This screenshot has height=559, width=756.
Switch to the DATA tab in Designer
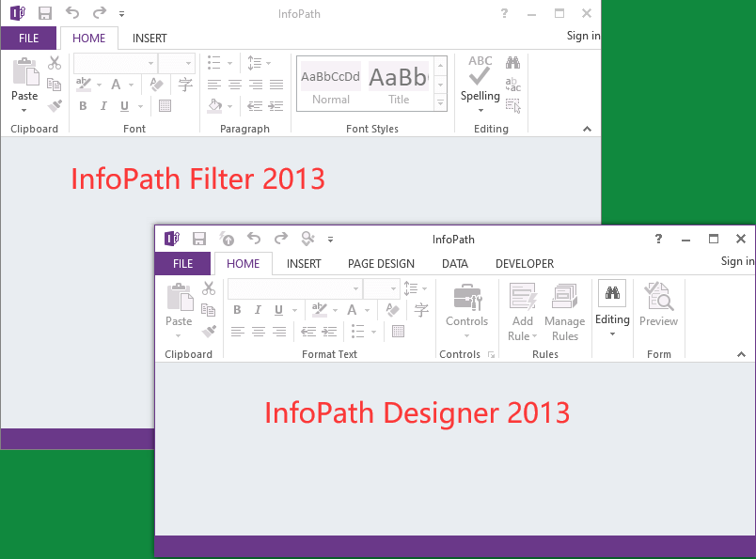tap(455, 264)
